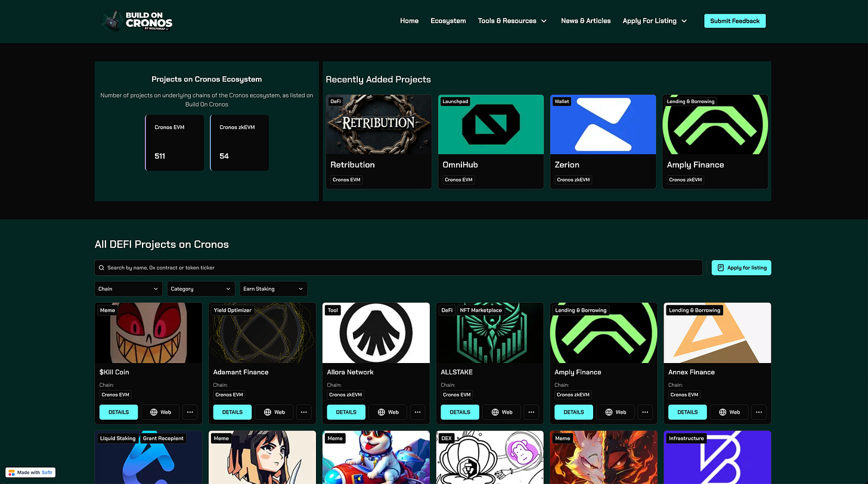Open the Earn Staking filter dropdown
The width and height of the screenshot is (868, 484).
tap(274, 288)
